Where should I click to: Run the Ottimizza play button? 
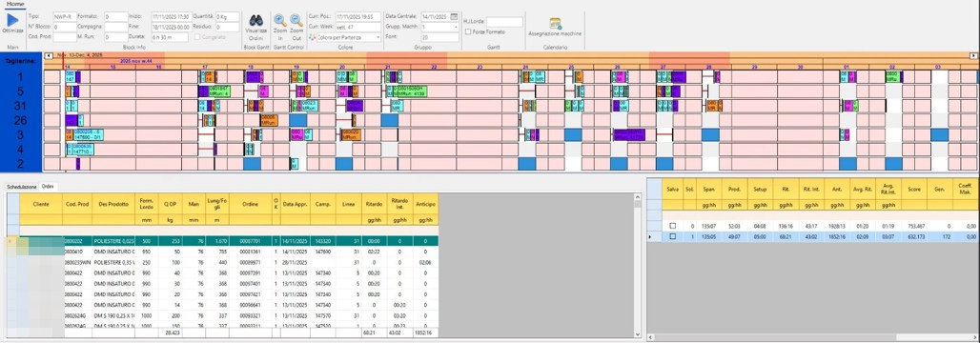11,20
